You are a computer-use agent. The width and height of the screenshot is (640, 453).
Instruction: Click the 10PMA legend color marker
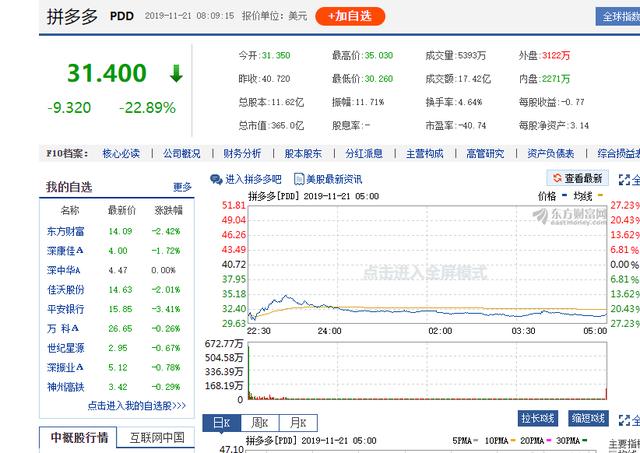tap(513, 441)
